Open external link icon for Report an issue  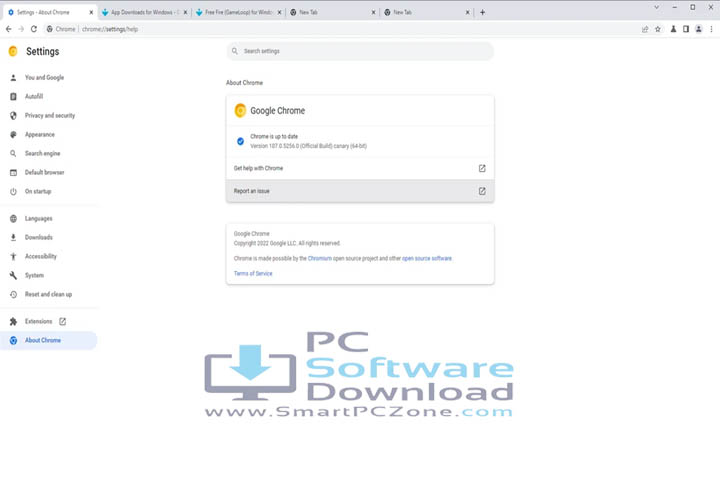coord(482,191)
